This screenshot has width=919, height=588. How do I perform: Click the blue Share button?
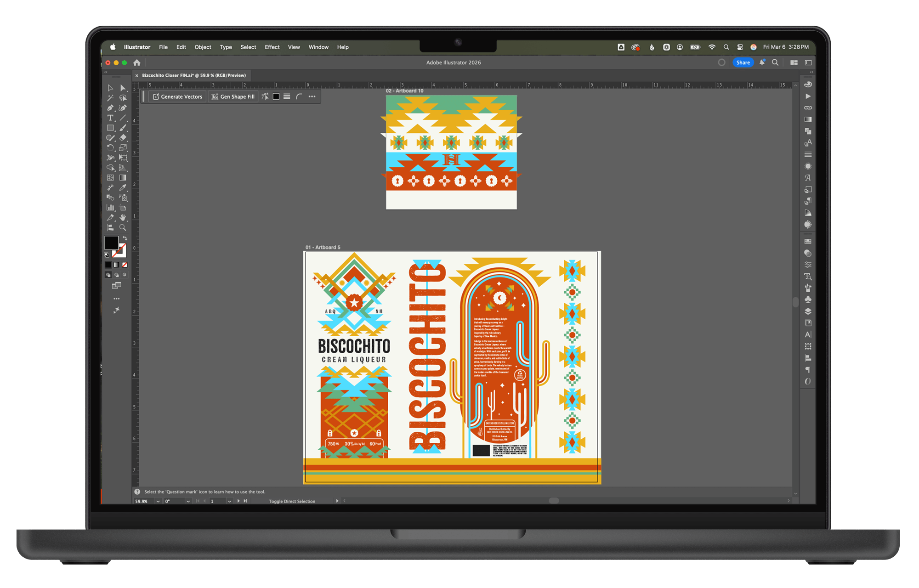(x=743, y=62)
